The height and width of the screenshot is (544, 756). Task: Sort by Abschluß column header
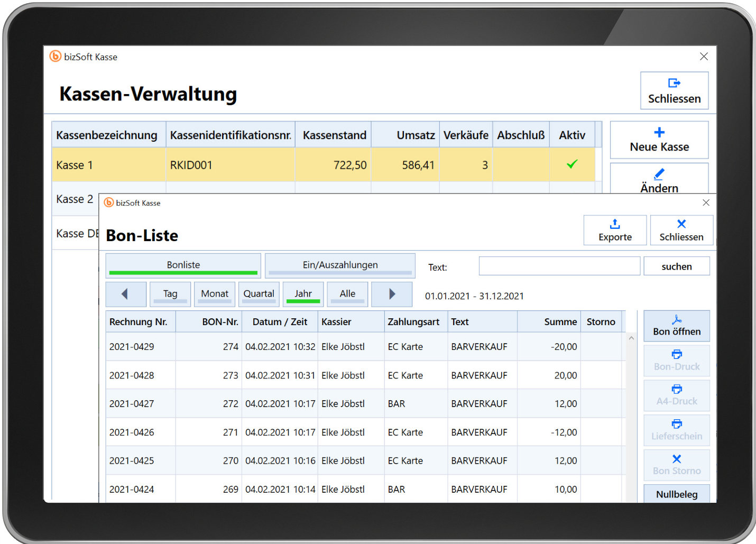coord(521,135)
